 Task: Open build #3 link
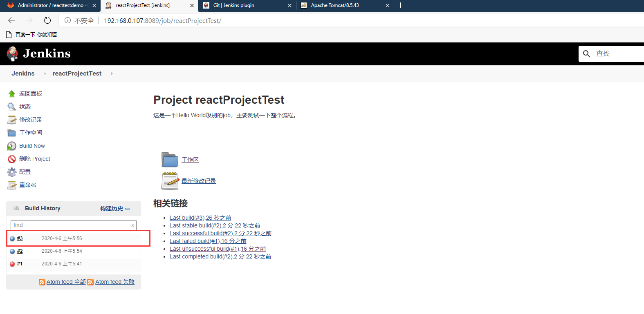[20, 238]
